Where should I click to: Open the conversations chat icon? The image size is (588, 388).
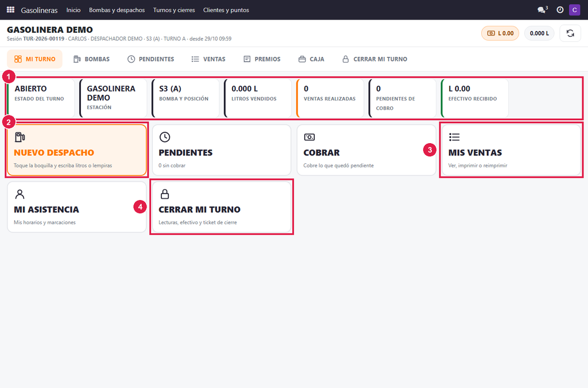point(542,10)
